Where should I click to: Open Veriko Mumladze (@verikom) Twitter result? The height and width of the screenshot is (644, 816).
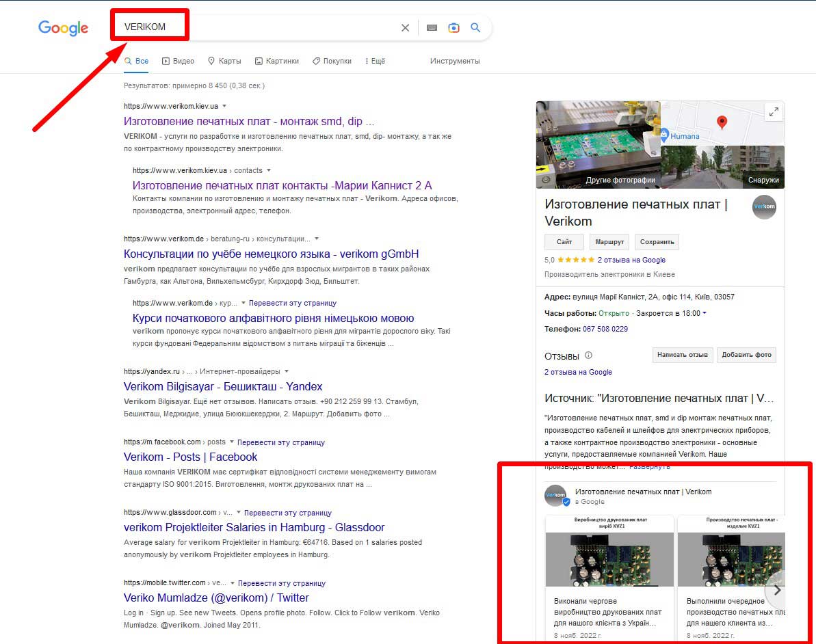click(x=217, y=598)
